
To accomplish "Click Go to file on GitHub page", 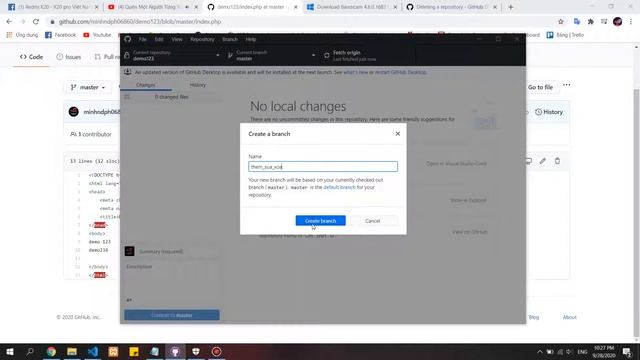I will [540, 87].
